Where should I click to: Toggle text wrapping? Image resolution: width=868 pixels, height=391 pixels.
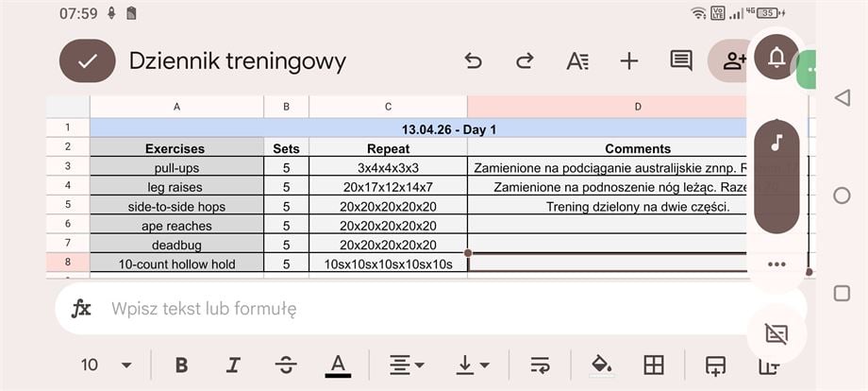pyautogui.click(x=540, y=365)
